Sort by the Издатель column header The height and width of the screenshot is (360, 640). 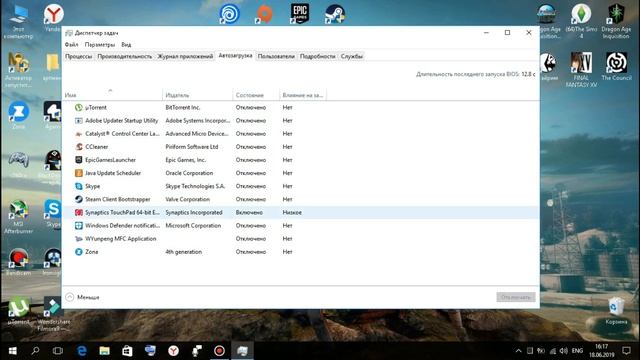[x=198, y=95]
